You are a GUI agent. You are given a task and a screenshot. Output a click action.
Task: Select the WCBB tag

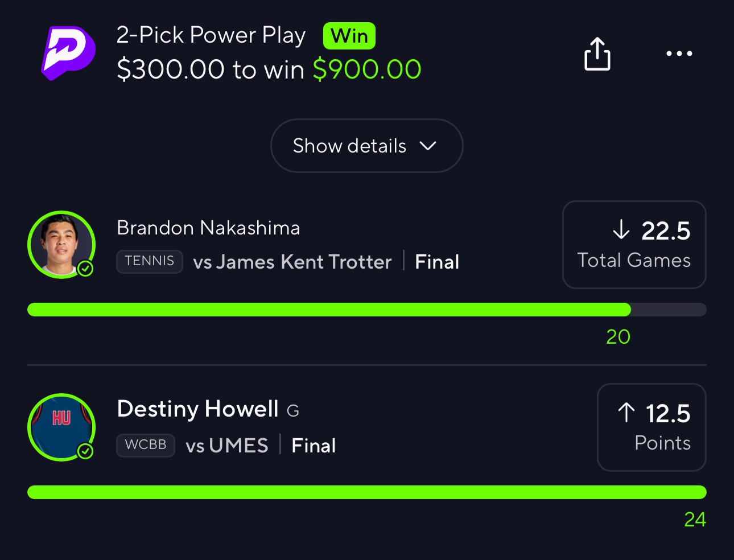(x=146, y=445)
